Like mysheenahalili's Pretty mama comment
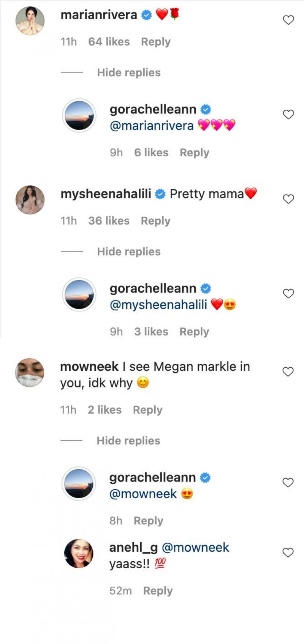Viewport: 304px width, 644px height. pos(288,199)
